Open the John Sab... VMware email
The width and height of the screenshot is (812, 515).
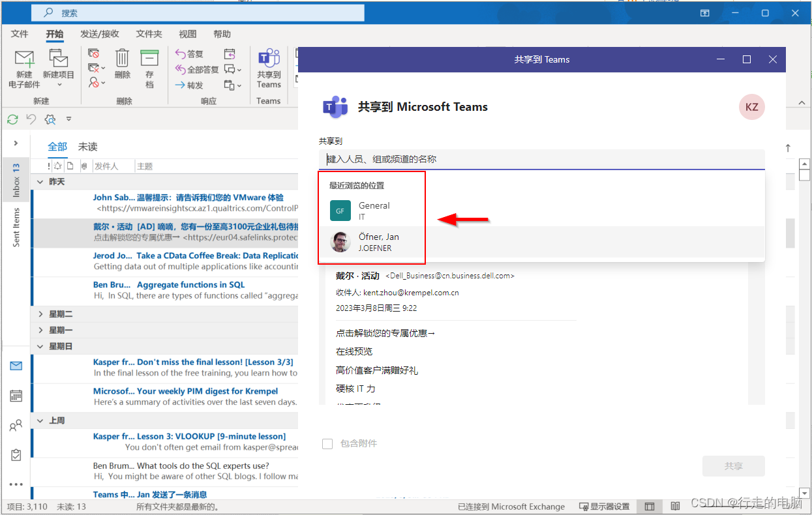pos(165,203)
